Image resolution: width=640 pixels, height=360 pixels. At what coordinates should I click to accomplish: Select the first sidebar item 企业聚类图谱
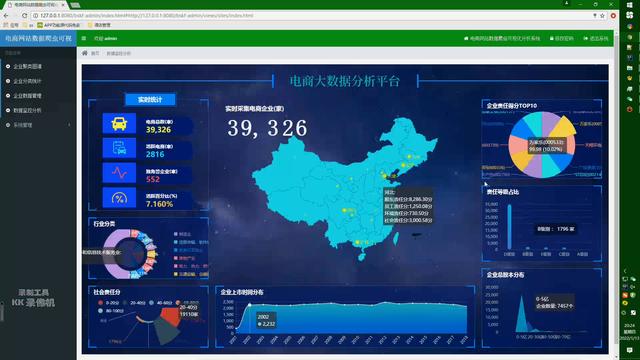[x=38, y=66]
